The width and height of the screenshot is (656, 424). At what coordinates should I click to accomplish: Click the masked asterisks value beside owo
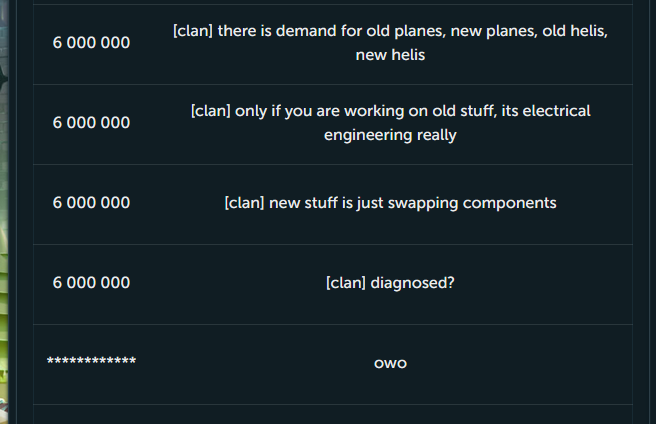[x=91, y=361]
